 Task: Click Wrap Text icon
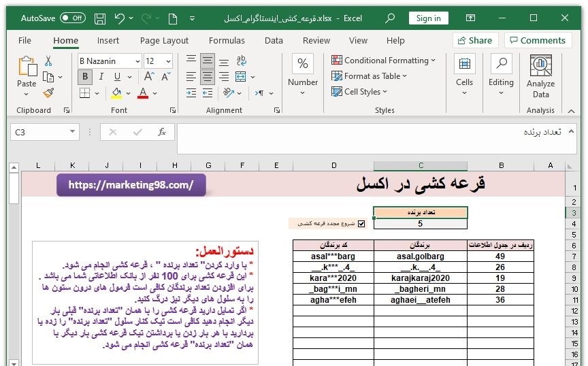[x=241, y=61]
